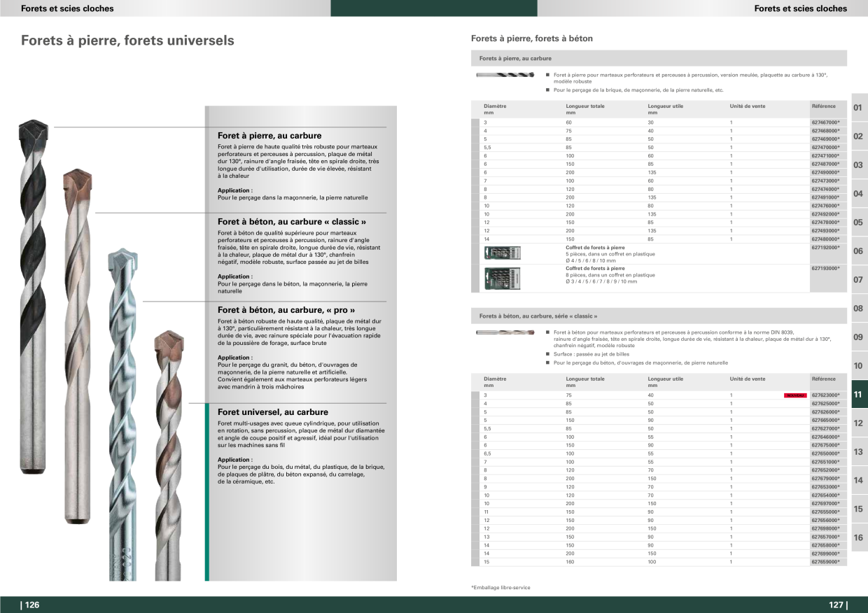
Task: Click the silver 'pro' concrete drill bit photo
Action: tap(122, 414)
